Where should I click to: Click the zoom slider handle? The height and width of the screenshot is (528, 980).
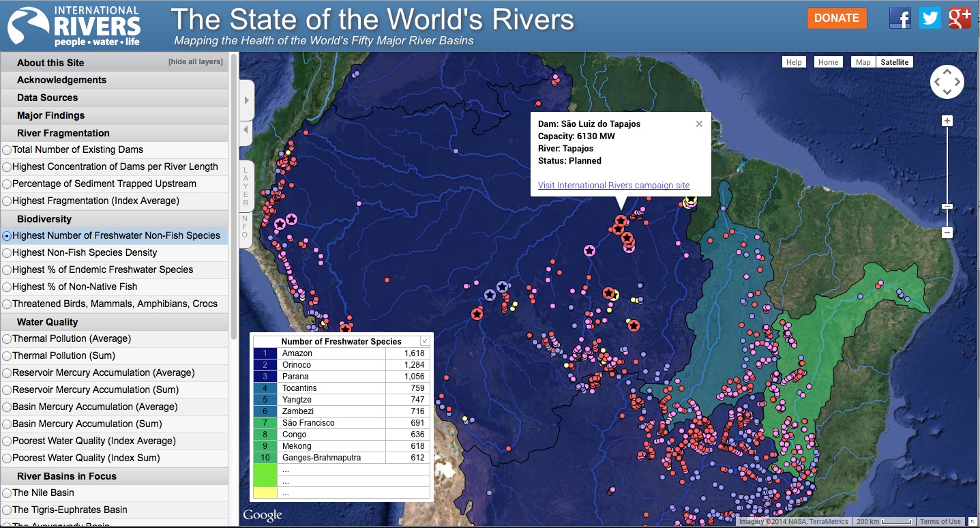pos(947,206)
